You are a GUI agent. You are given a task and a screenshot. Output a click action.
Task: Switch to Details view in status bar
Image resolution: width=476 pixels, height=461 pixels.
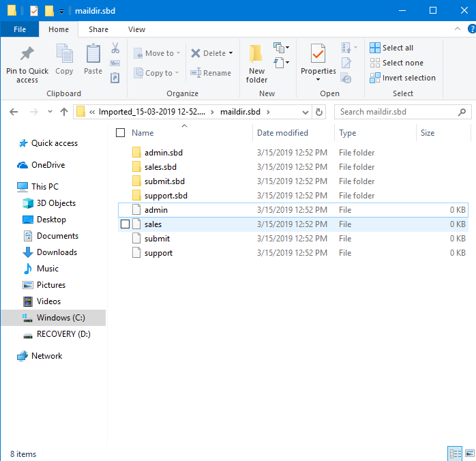[455, 453]
